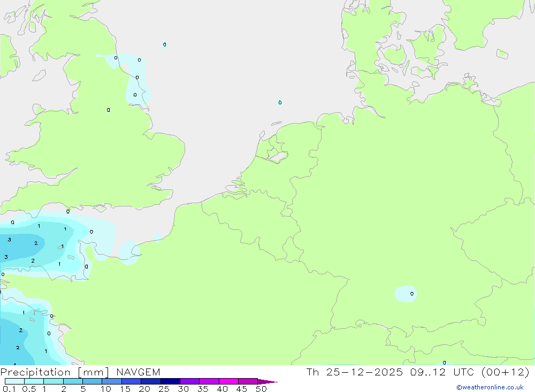The image size is (535, 392).
Task: Click the '0.1' legend scale label
Action: pyautogui.click(x=9, y=389)
